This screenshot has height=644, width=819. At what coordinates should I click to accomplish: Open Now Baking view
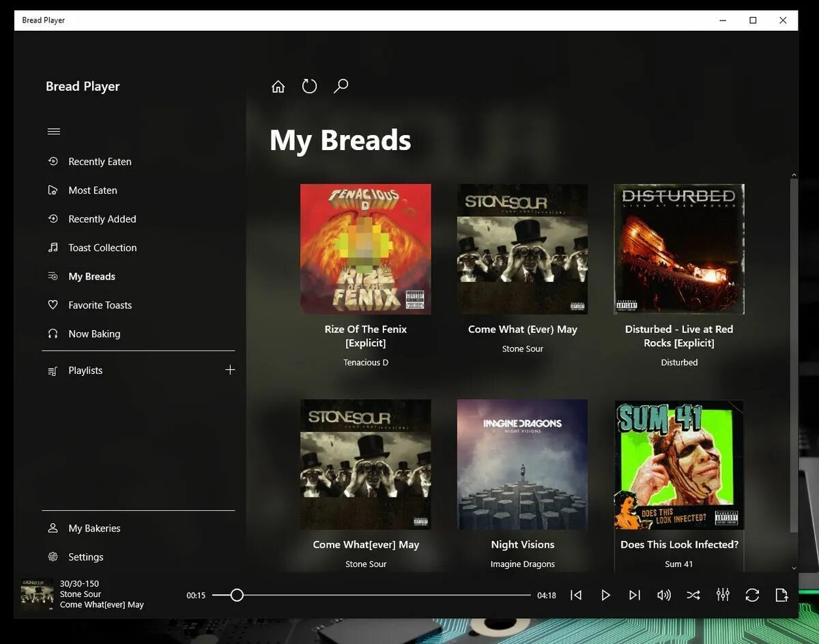pyautogui.click(x=94, y=334)
